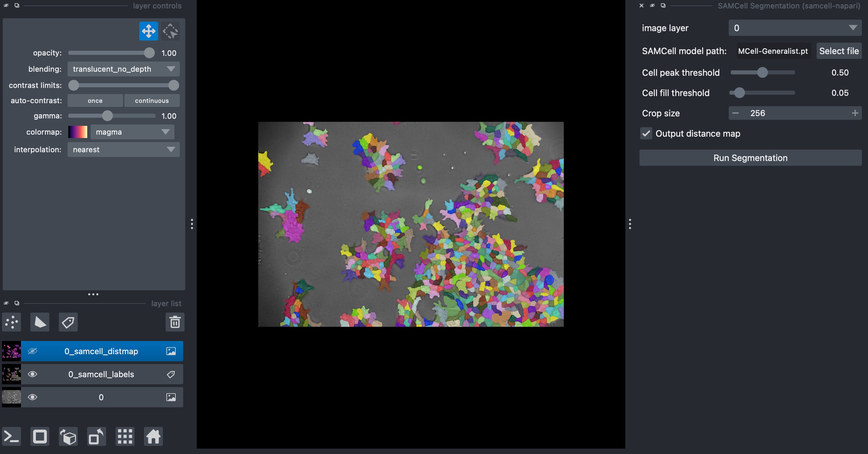Click the SAMCell model path field

click(774, 51)
